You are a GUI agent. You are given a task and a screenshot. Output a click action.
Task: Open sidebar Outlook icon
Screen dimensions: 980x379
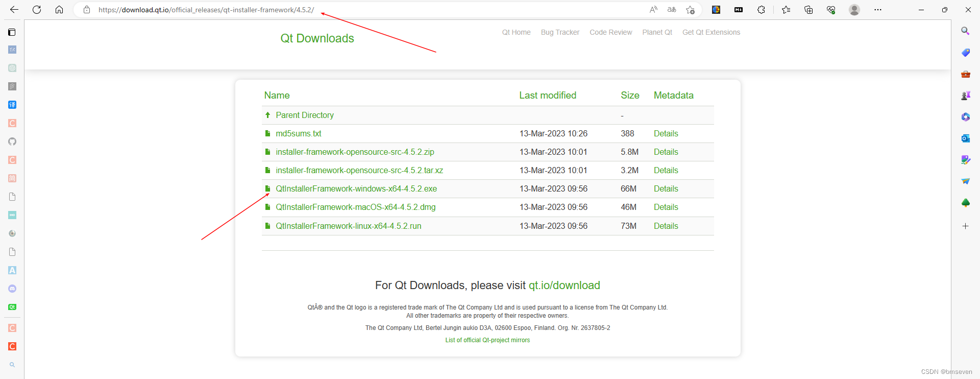(x=965, y=138)
